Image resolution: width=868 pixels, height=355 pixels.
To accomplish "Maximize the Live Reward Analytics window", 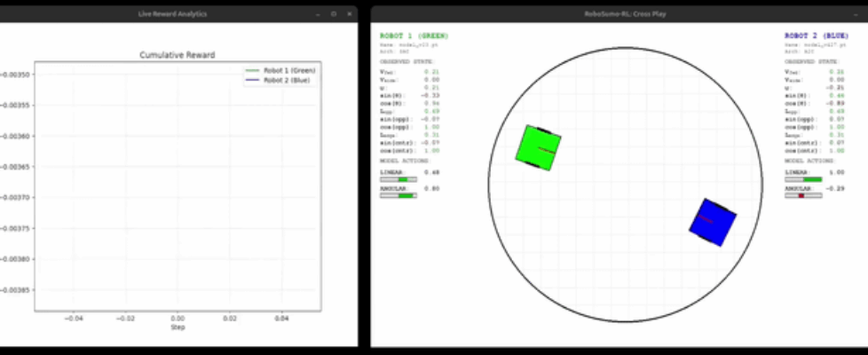I will pyautogui.click(x=333, y=14).
